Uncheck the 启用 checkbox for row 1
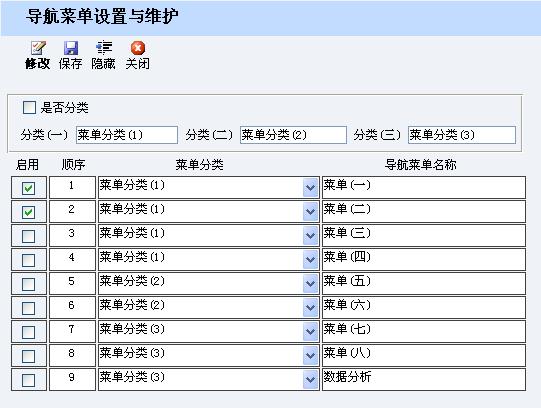 [x=28, y=188]
